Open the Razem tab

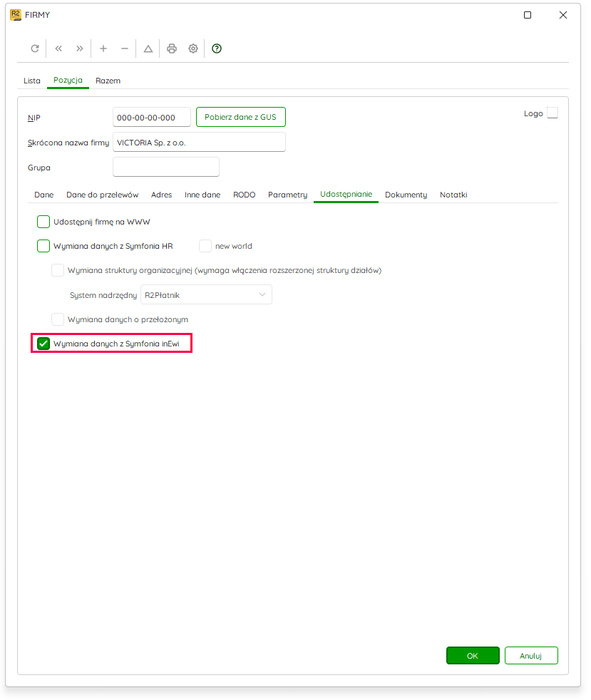click(x=108, y=81)
